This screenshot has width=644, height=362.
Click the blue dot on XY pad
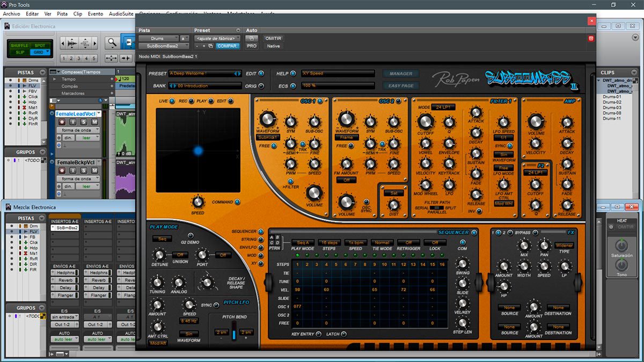[198, 151]
